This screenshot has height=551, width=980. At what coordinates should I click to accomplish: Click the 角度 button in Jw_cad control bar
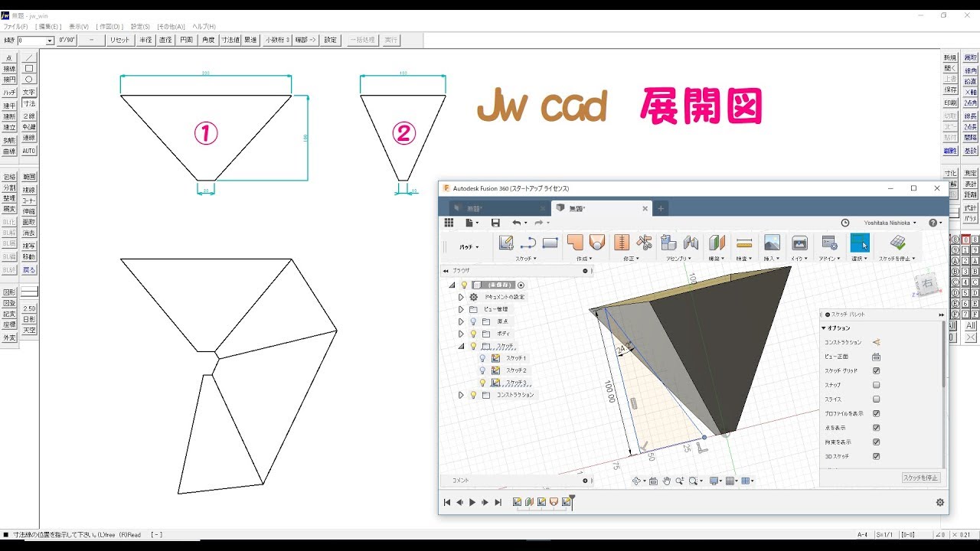click(x=208, y=40)
